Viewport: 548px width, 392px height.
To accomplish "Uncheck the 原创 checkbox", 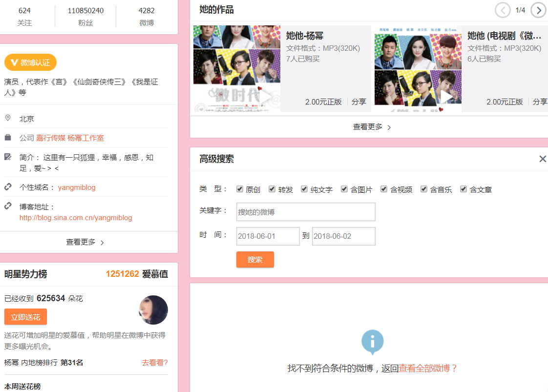I will tap(240, 189).
